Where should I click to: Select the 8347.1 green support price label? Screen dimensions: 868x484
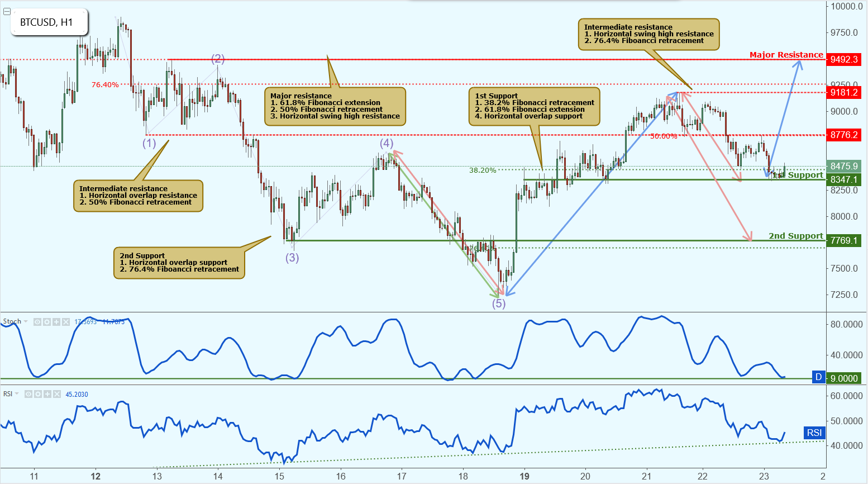(843, 179)
